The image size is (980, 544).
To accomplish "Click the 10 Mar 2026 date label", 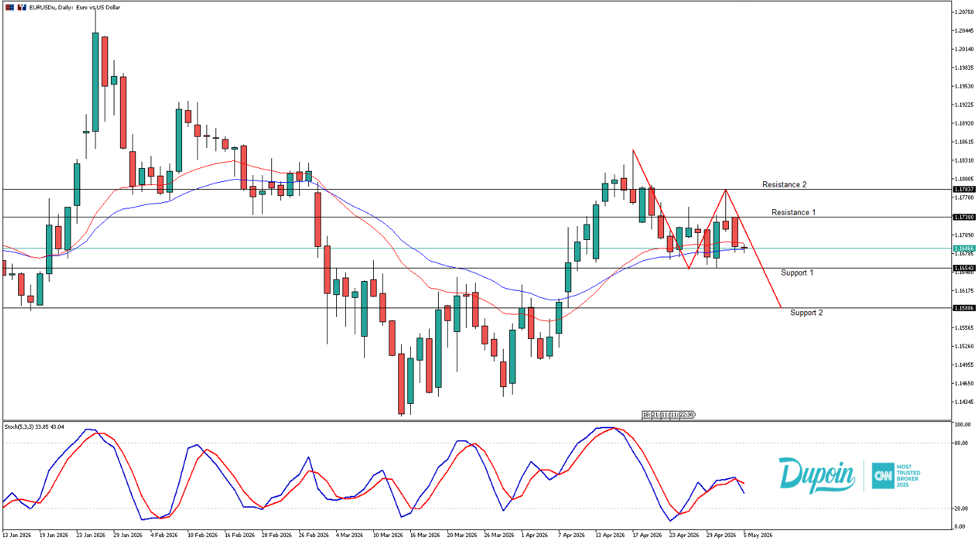I will pos(387,535).
